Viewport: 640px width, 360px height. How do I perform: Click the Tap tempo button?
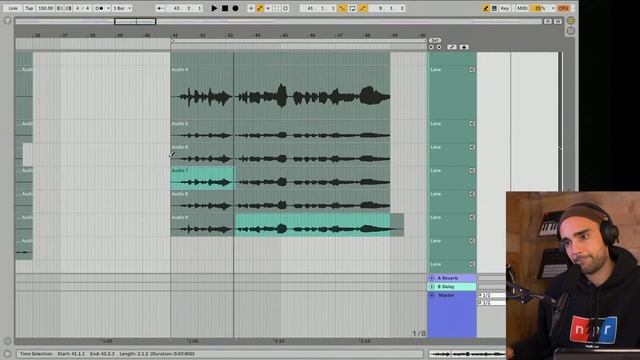(29, 8)
